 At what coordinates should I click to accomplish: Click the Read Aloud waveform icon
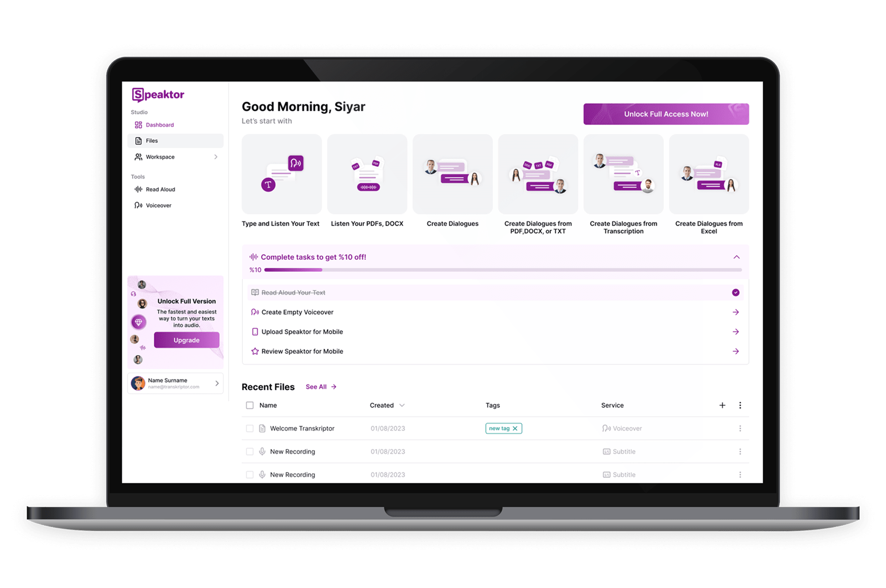pos(139,189)
